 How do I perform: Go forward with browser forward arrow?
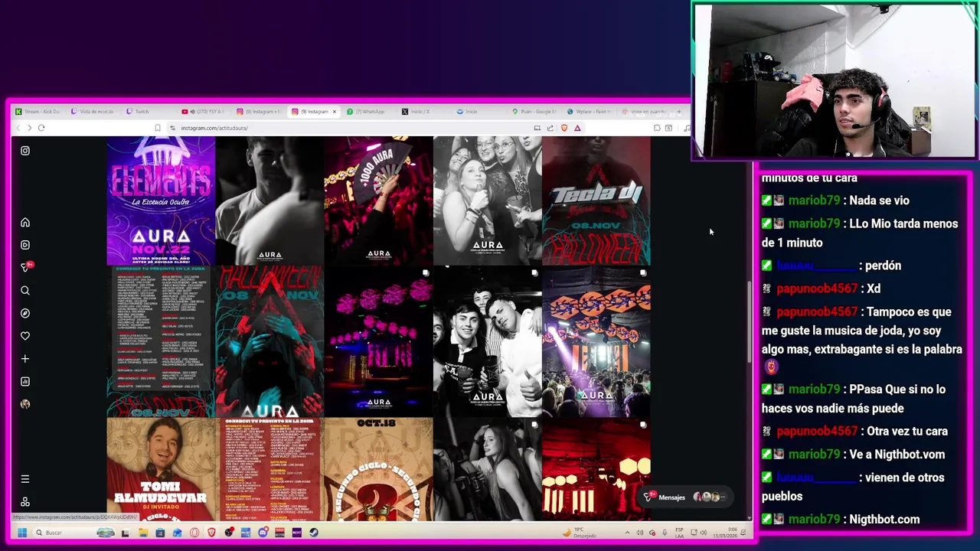(29, 128)
